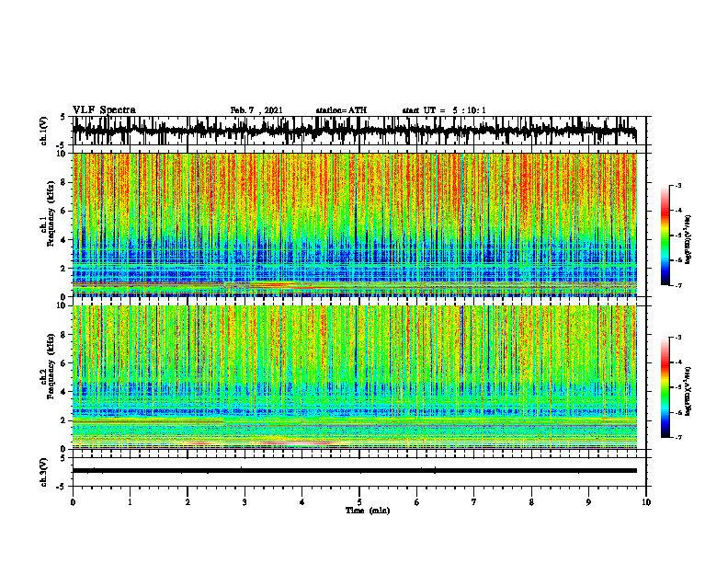Click the time axis tick label "7"
The width and height of the screenshot is (728, 563).
point(474,502)
